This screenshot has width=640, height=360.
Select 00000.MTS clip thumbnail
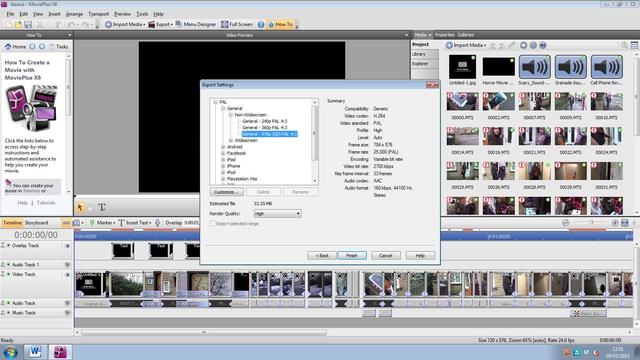[x=462, y=102]
